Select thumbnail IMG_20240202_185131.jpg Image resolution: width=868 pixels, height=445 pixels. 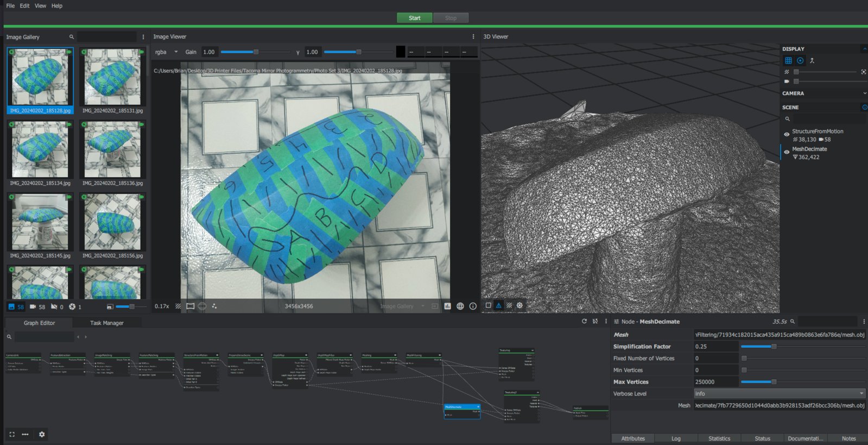coord(112,81)
